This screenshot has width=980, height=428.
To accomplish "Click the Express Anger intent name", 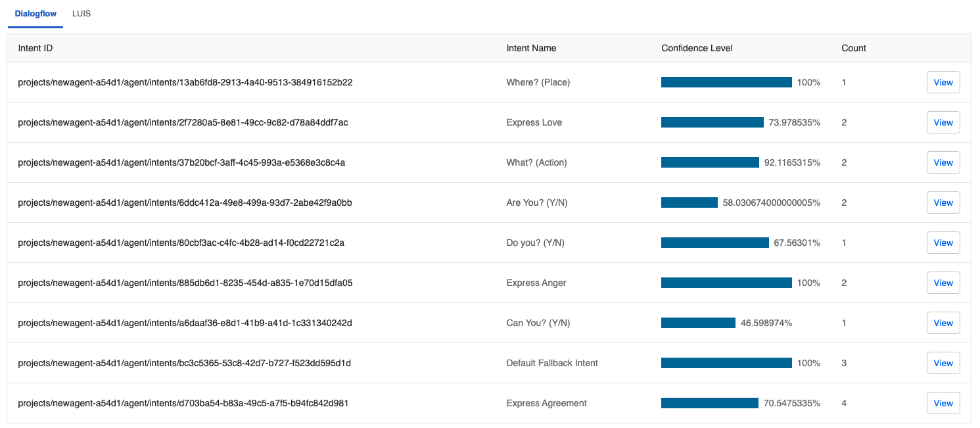I will [x=536, y=283].
